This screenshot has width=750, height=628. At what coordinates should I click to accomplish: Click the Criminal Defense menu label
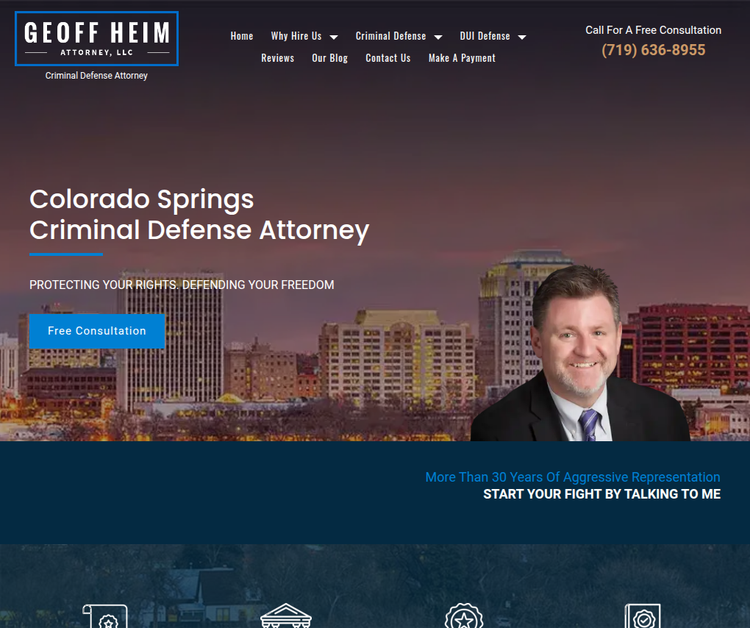click(390, 36)
